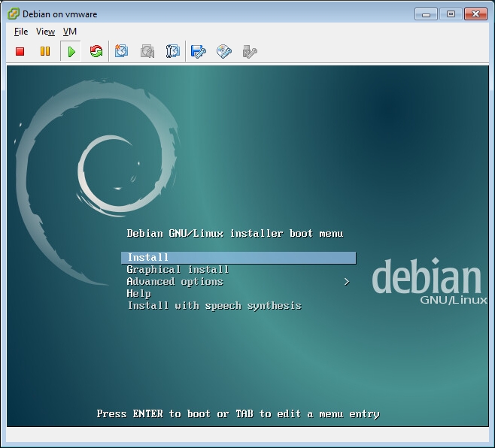This screenshot has height=448, width=495.
Task: Click the CD/DVD drive connection icon
Action: point(224,51)
